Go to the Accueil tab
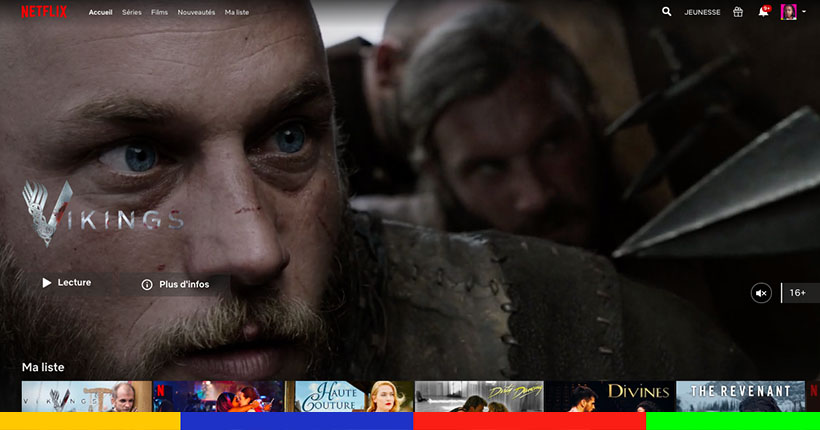Image resolution: width=820 pixels, height=430 pixels. [100, 12]
